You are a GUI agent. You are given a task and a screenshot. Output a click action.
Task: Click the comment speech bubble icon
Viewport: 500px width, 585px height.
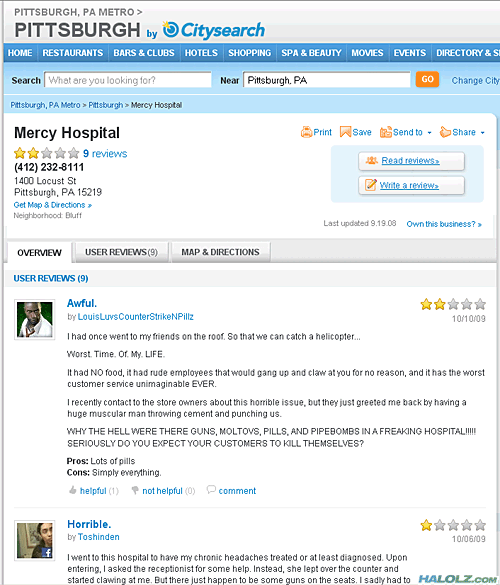pos(211,489)
